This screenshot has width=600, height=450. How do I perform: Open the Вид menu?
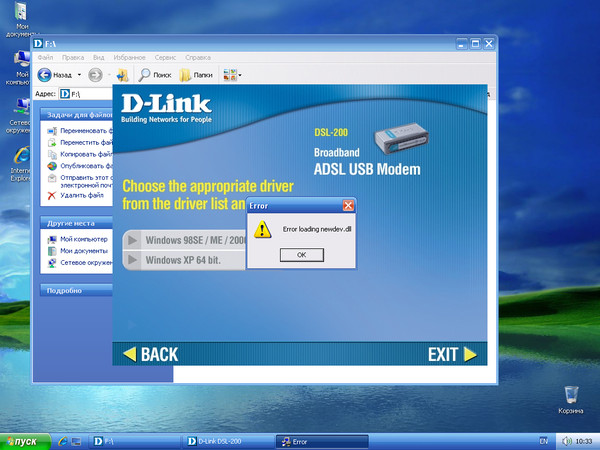coord(98,57)
